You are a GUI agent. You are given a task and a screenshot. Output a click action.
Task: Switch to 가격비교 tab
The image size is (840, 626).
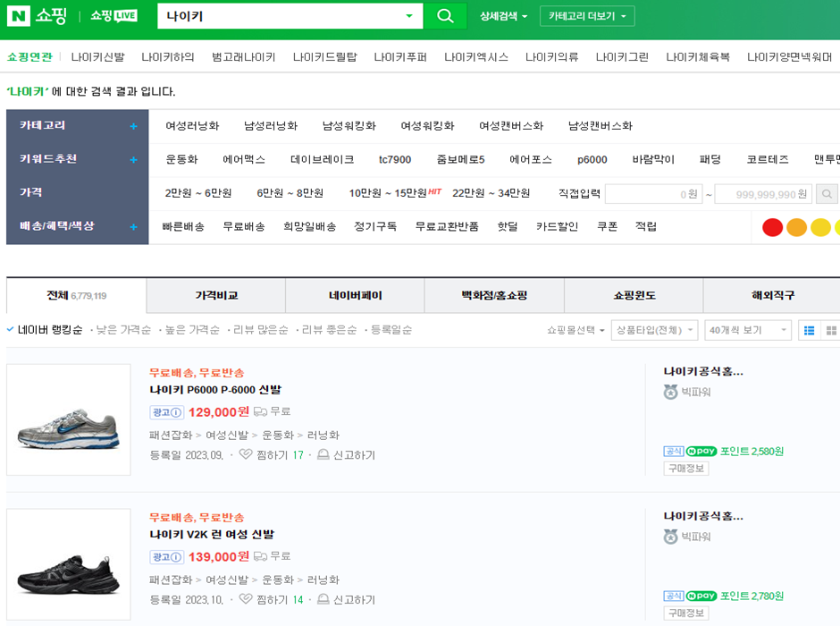(216, 295)
